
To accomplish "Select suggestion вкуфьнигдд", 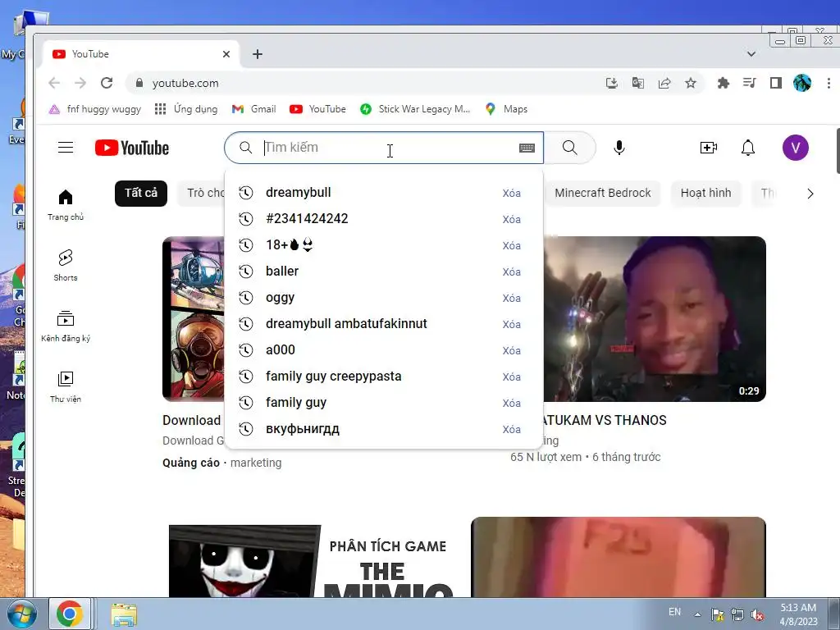I will (x=384, y=429).
